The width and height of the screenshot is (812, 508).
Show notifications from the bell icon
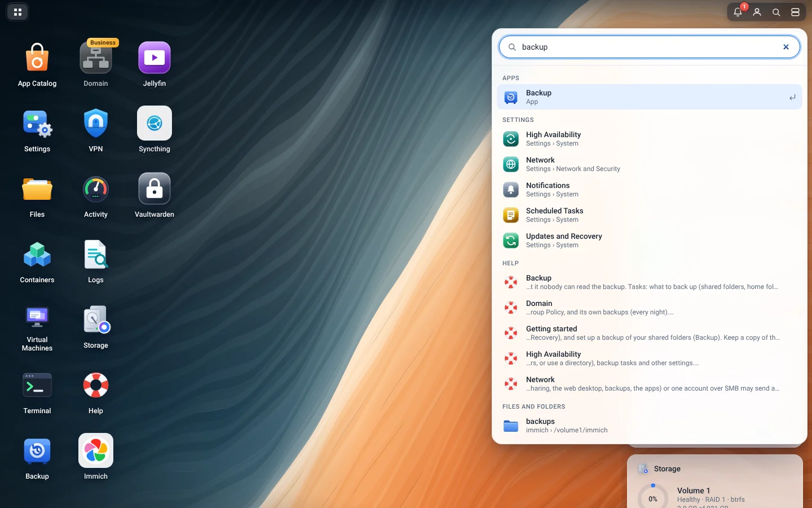(x=738, y=12)
